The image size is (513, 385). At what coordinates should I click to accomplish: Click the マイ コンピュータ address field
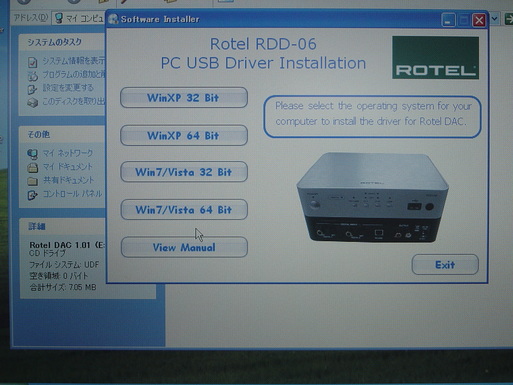(79, 18)
